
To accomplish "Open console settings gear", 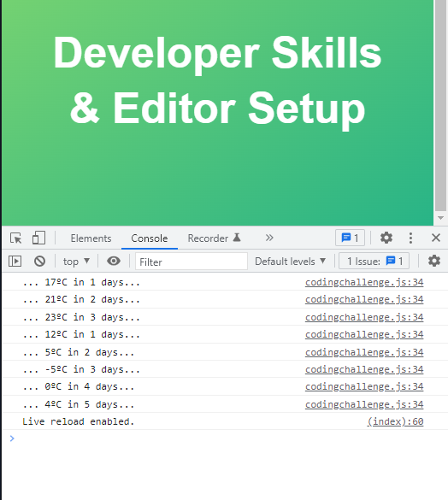I will [x=434, y=261].
